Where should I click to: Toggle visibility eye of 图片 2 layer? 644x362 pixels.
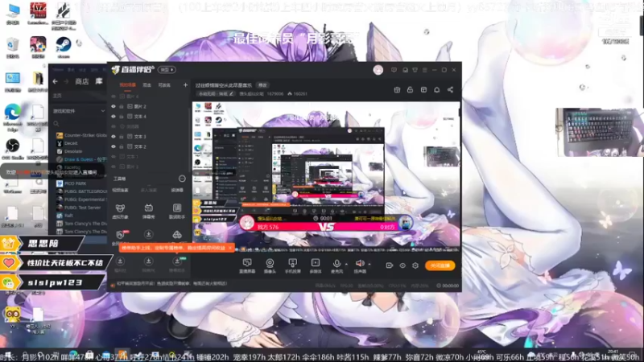114,106
